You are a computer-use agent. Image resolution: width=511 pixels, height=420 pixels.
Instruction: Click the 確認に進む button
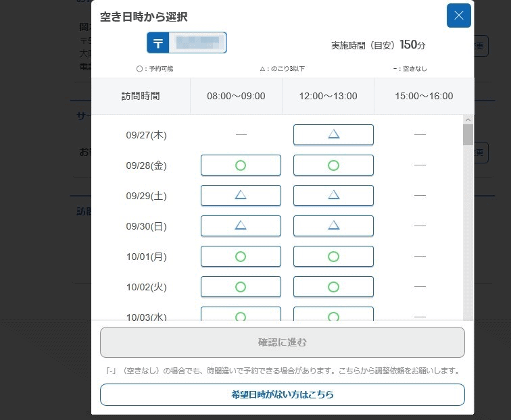[x=283, y=342]
